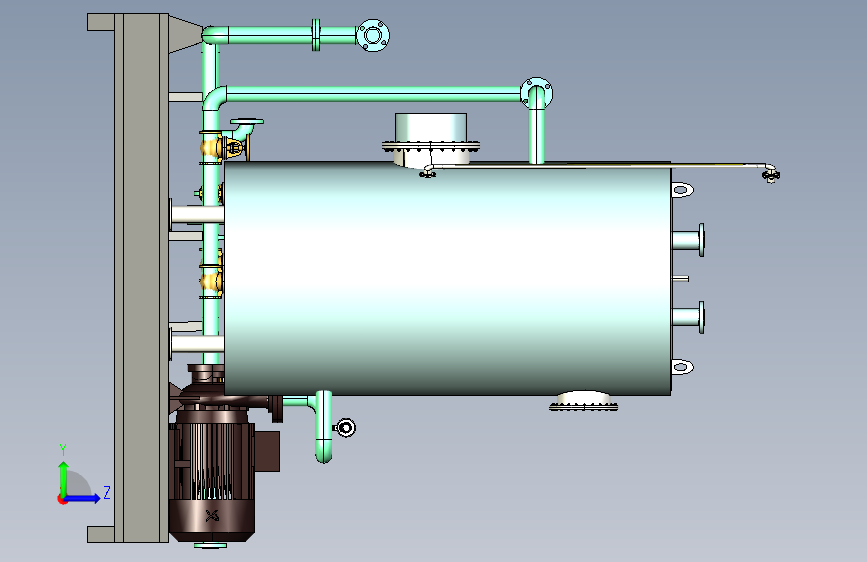Click the green Y axis arrow of triad
The height and width of the screenshot is (562, 867).
point(64,478)
